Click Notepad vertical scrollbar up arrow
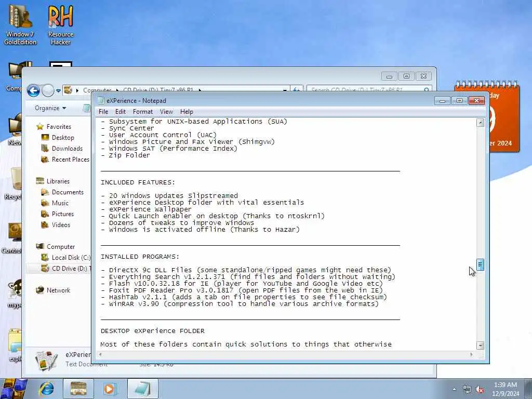 [480, 123]
